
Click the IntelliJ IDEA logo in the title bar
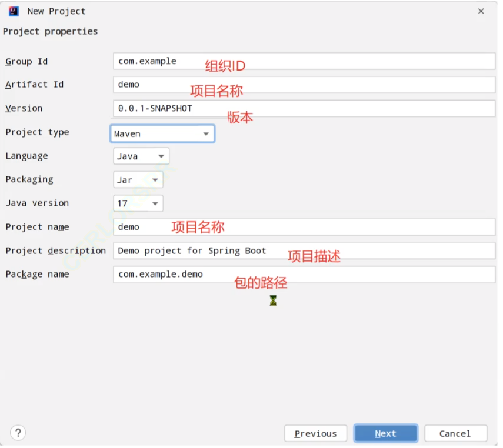tap(14, 11)
